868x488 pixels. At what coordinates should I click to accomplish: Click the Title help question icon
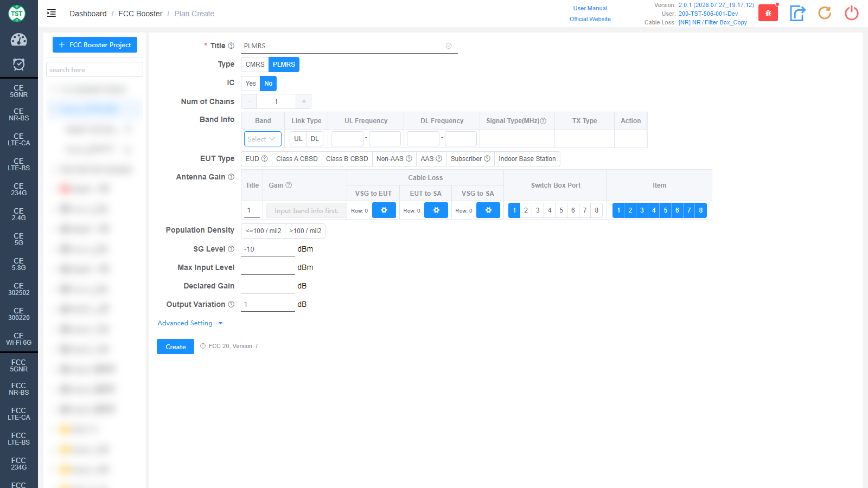[231, 46]
